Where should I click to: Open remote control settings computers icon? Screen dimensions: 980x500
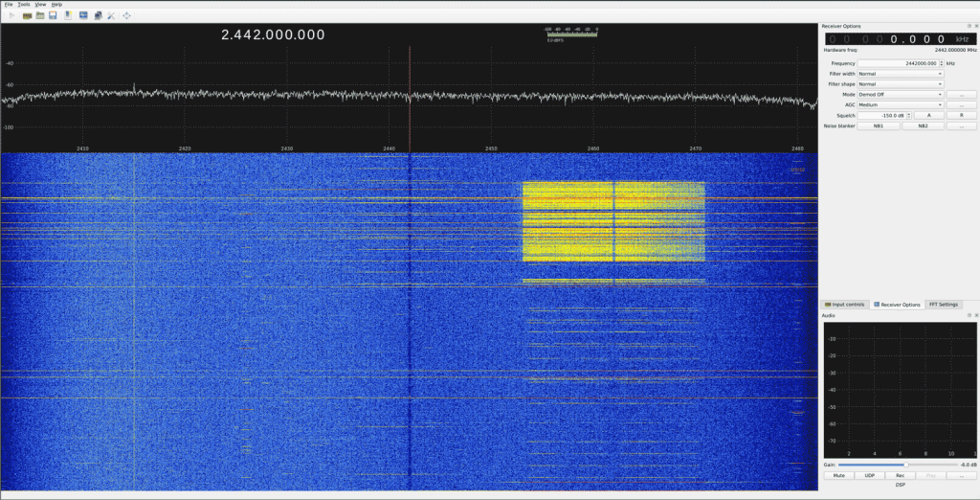pos(99,15)
